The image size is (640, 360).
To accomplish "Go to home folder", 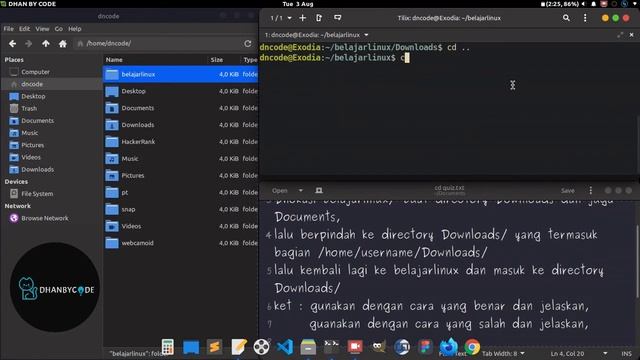I will [62, 43].
